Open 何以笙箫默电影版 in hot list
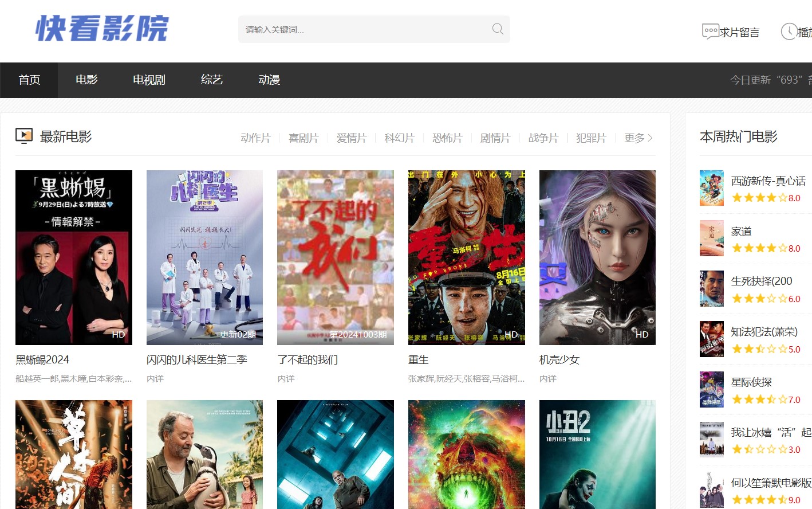 [771, 483]
